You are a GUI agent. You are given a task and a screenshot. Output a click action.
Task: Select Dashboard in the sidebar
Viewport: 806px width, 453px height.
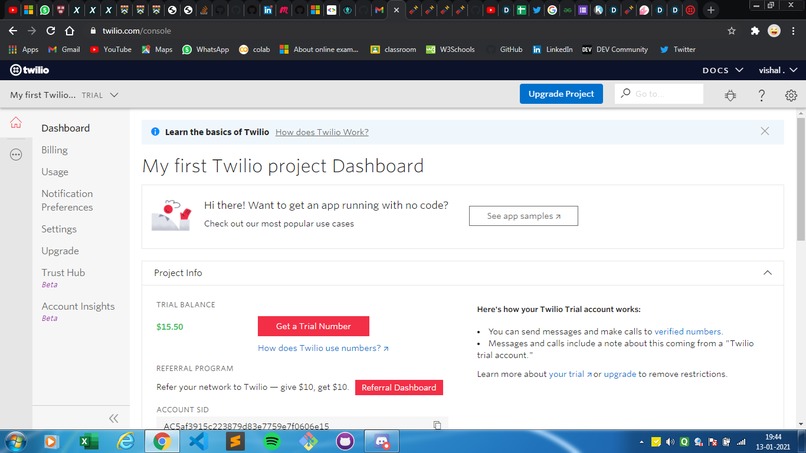(x=65, y=128)
